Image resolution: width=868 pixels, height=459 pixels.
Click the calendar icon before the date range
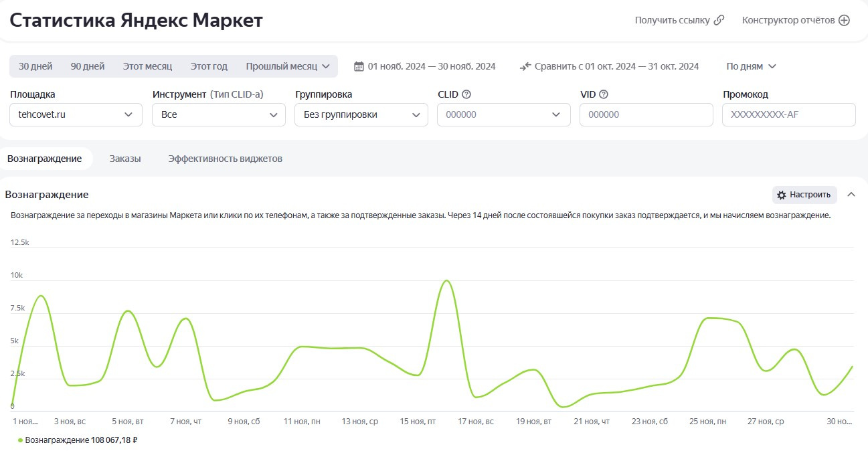point(359,66)
